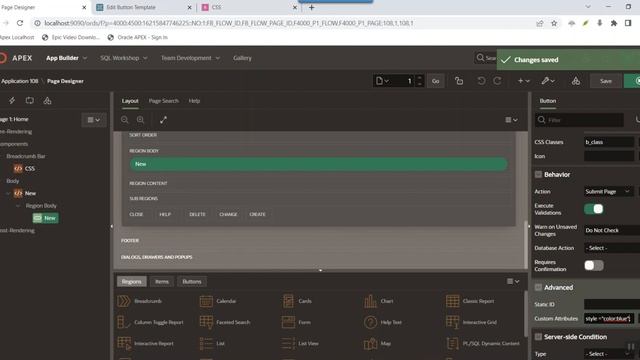The height and width of the screenshot is (360, 640).
Task: Select the List View region type
Action: [x=300, y=344]
